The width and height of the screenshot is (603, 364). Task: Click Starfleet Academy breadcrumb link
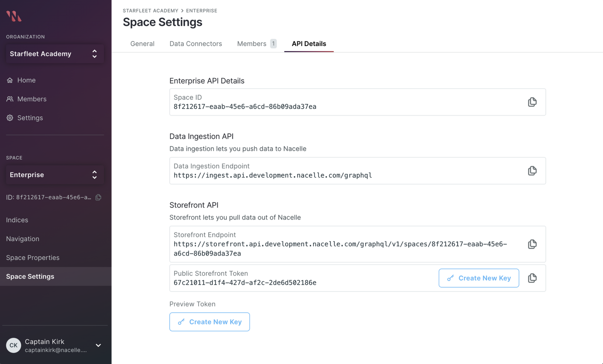[x=151, y=11]
